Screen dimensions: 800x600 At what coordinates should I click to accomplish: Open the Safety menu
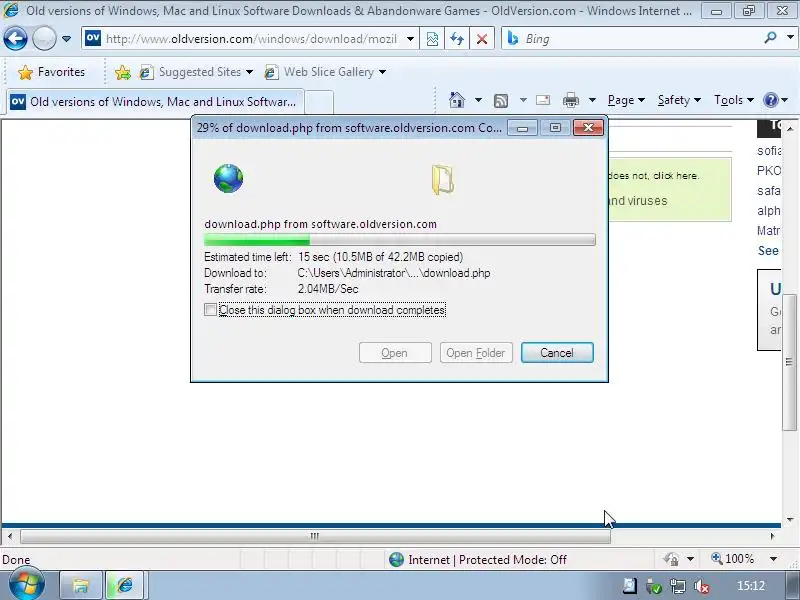click(679, 100)
